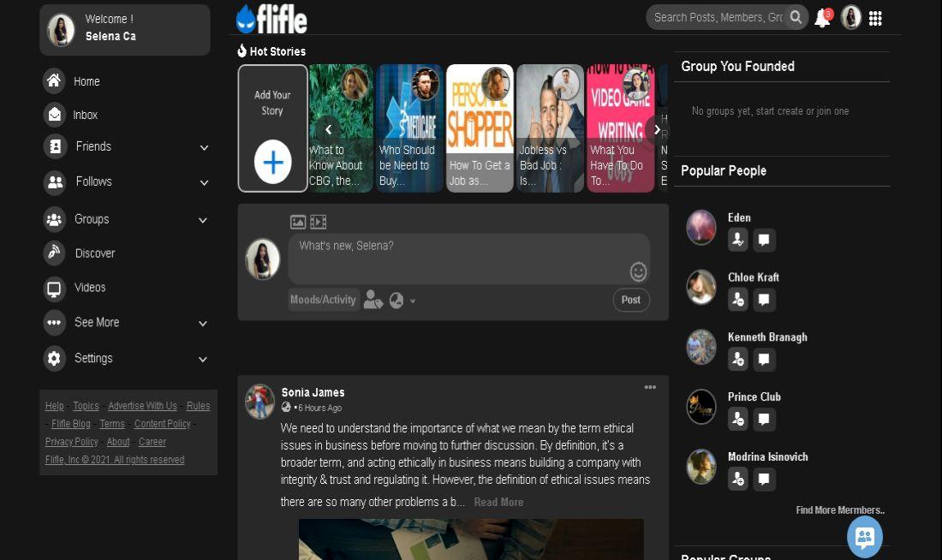The width and height of the screenshot is (942, 560).
Task: Open the floating chat bubble icon
Action: [x=864, y=537]
